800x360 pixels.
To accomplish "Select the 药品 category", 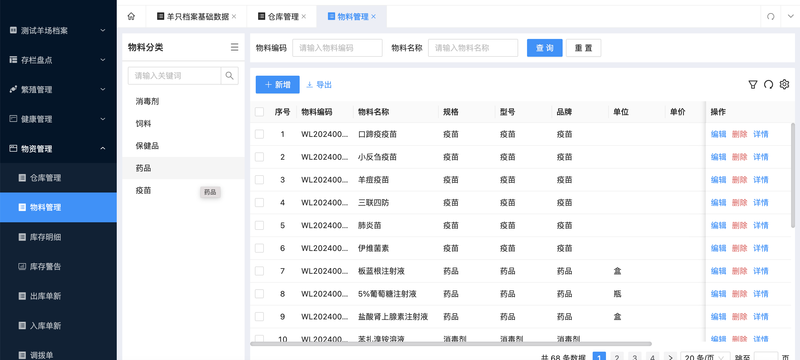I will (x=184, y=168).
